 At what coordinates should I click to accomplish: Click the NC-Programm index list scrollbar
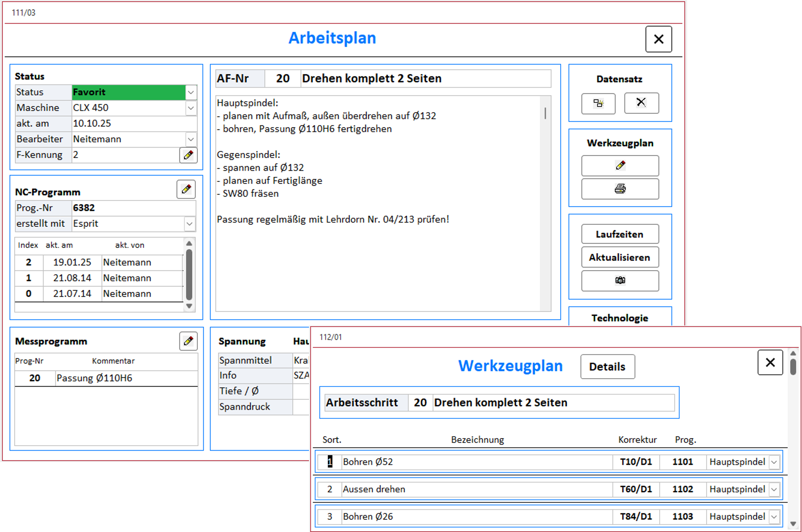click(x=189, y=274)
